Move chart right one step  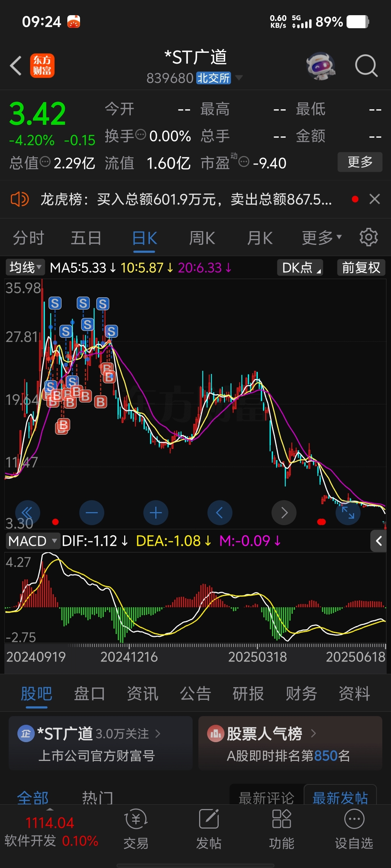tap(284, 512)
